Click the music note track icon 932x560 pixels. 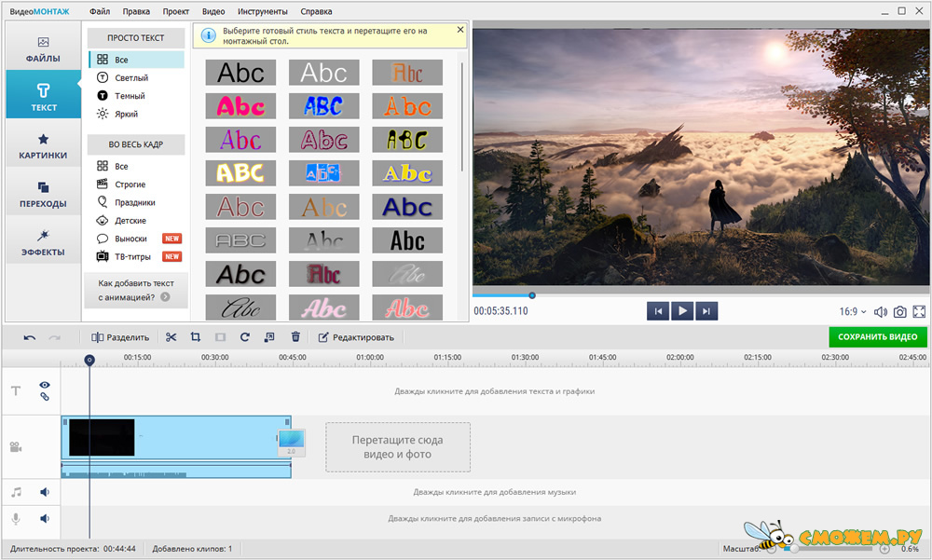point(16,492)
